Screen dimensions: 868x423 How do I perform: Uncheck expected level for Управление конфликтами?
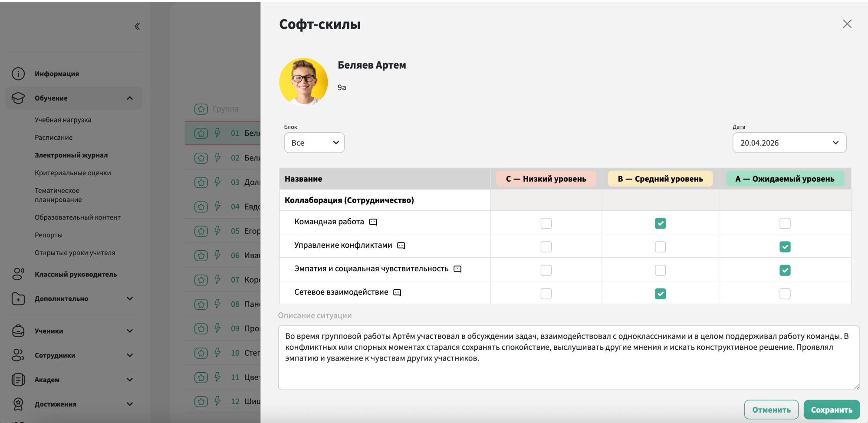785,247
